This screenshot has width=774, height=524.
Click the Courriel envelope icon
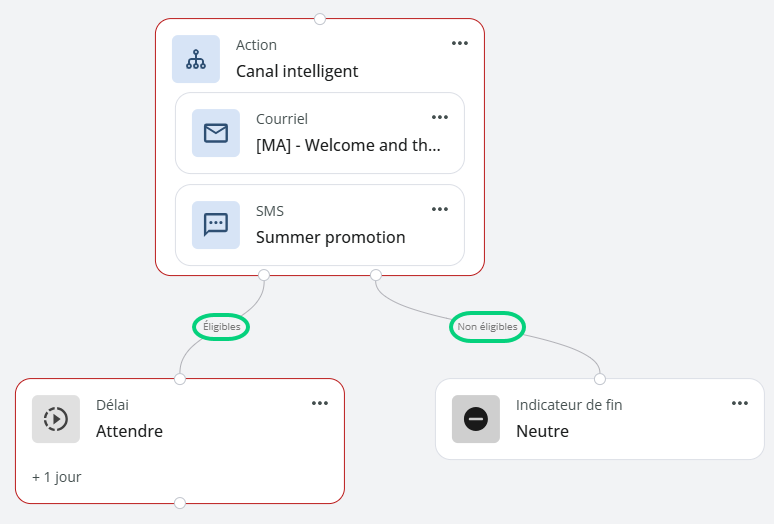(216, 133)
